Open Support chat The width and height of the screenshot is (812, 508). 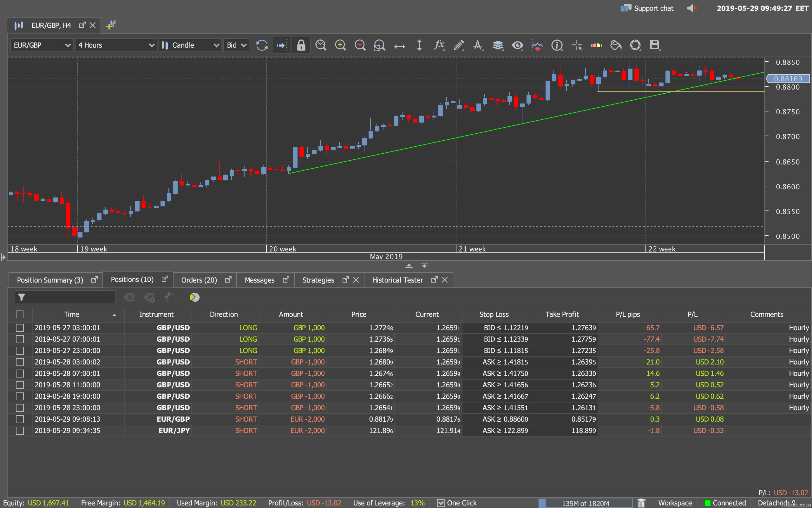(x=647, y=8)
